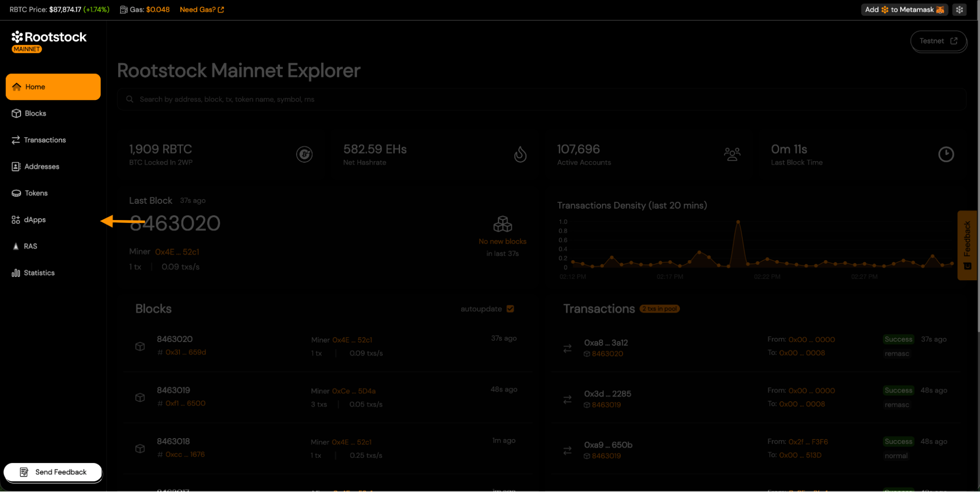Click the Last Block Time clock icon
This screenshot has height=492, width=980.
coord(946,154)
